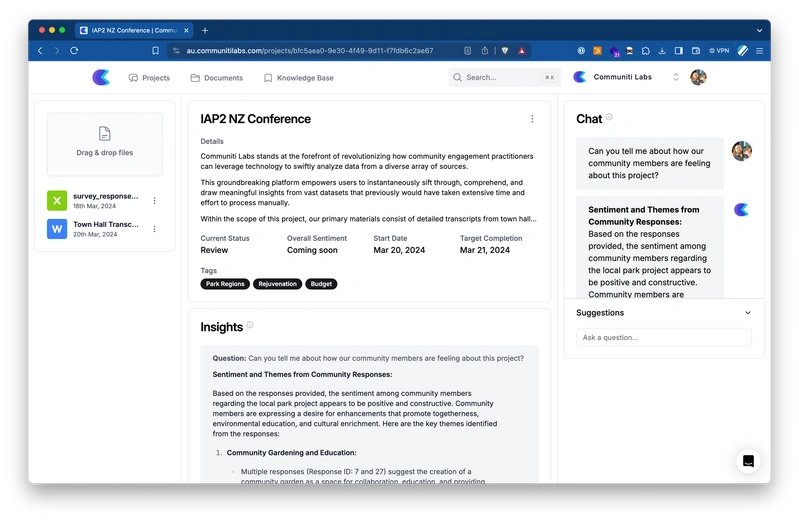Open the Projects menu item
Viewport: 799px width, 521px height.
click(149, 78)
